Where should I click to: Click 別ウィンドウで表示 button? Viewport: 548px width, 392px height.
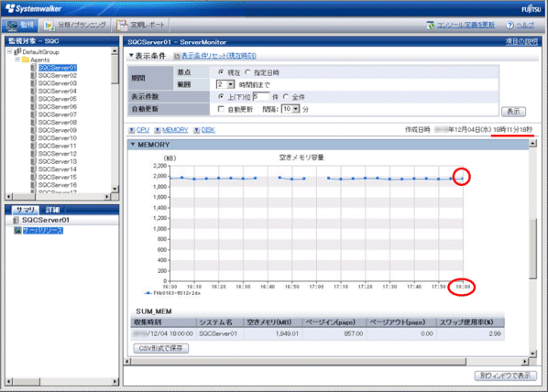[505, 376]
